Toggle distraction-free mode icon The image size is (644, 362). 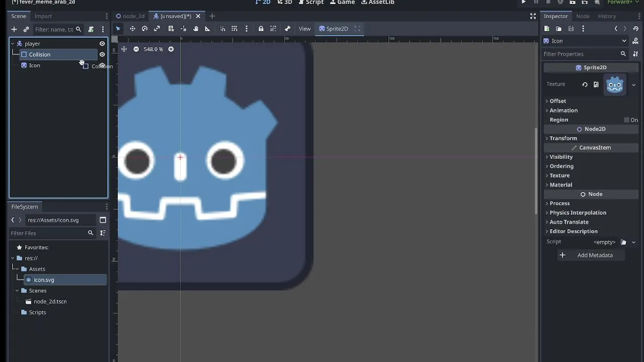533,16
